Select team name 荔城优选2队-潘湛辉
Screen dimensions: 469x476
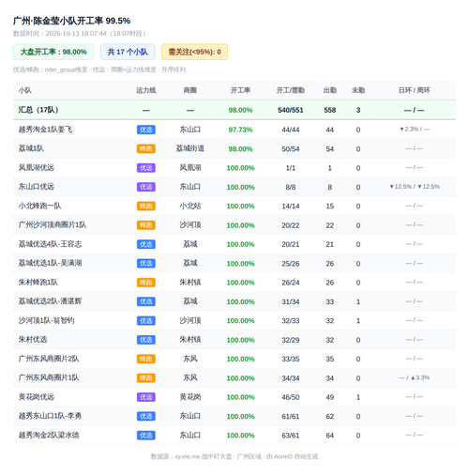click(x=50, y=301)
